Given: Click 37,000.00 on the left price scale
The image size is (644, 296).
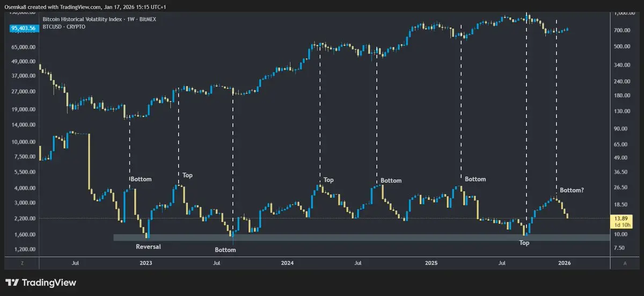Looking at the screenshot, I should pyautogui.click(x=23, y=76).
